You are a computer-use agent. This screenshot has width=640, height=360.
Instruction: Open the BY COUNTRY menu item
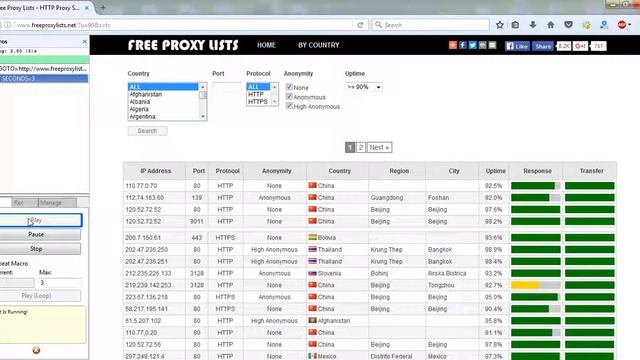(318, 45)
